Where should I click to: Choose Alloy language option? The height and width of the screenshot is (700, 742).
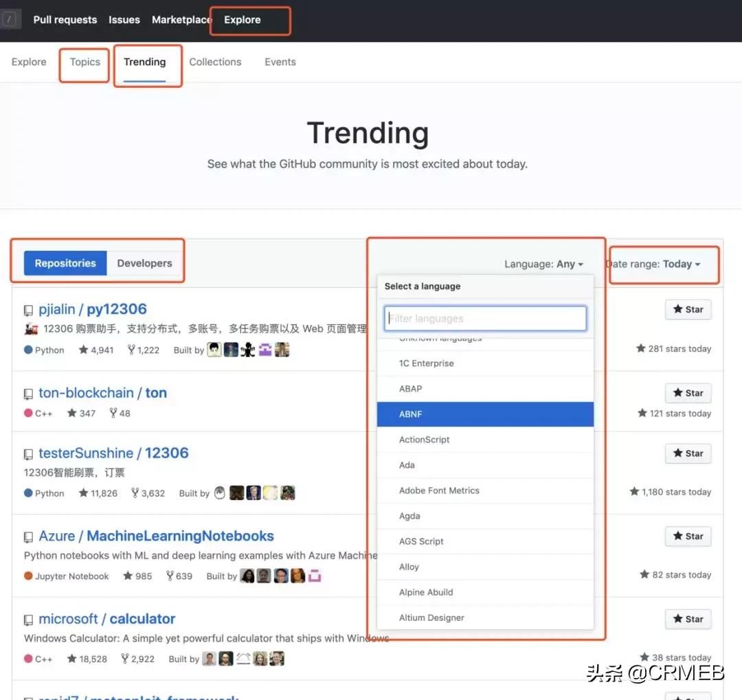click(x=485, y=567)
